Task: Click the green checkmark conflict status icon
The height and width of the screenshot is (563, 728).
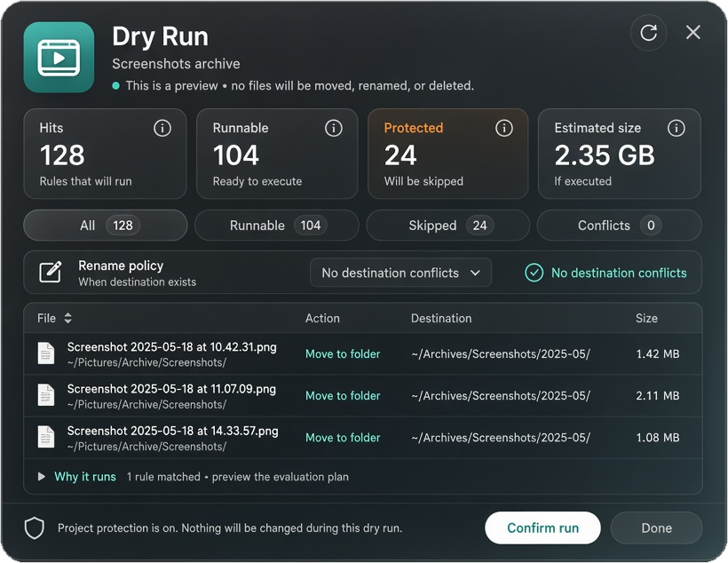Action: (x=534, y=273)
